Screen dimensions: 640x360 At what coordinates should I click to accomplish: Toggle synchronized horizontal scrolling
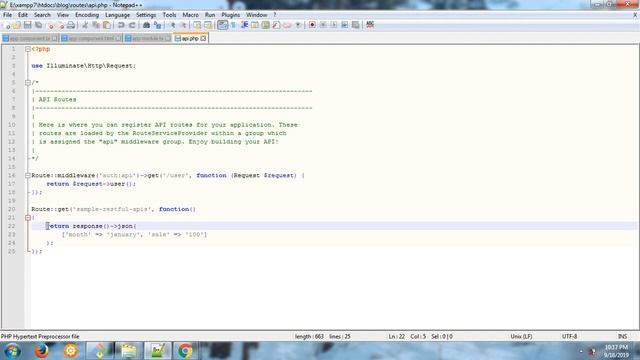208,25
